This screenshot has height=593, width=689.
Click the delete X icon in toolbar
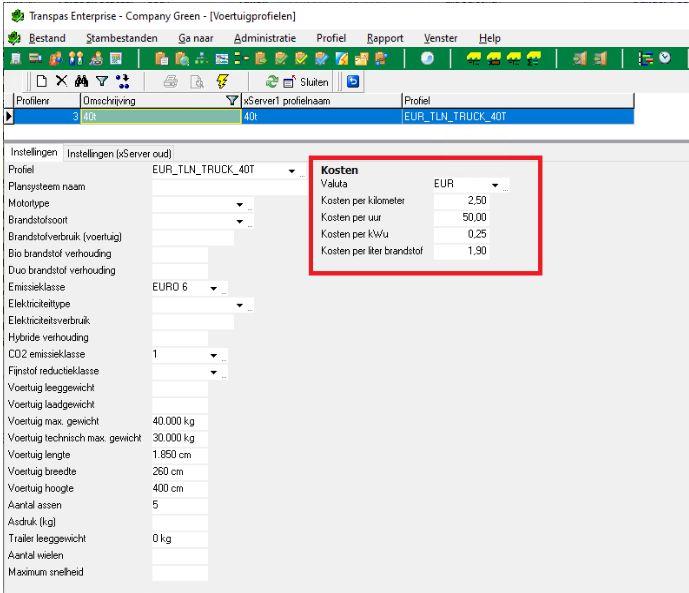(x=62, y=82)
